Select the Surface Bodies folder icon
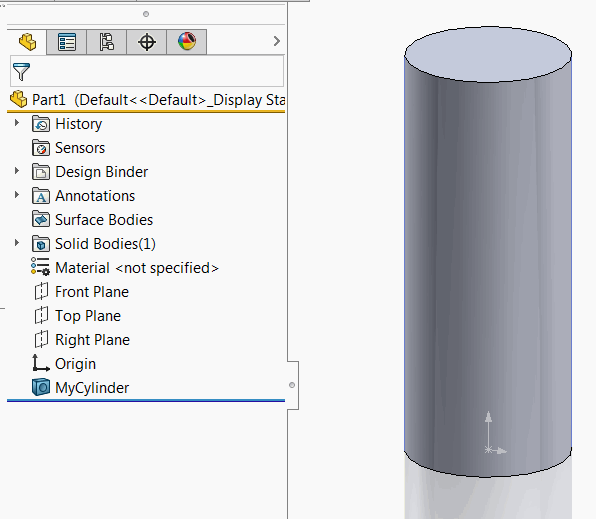The height and width of the screenshot is (519, 596). (41, 219)
